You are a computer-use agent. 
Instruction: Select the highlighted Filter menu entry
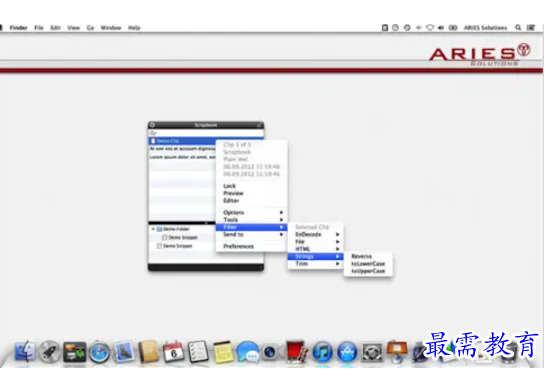click(x=252, y=227)
